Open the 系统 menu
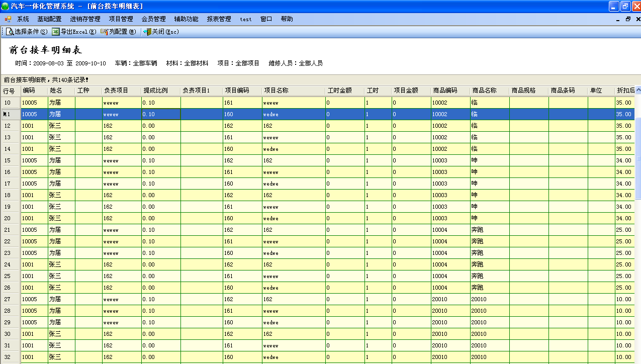Image resolution: width=641 pixels, height=364 pixels. 23,19
